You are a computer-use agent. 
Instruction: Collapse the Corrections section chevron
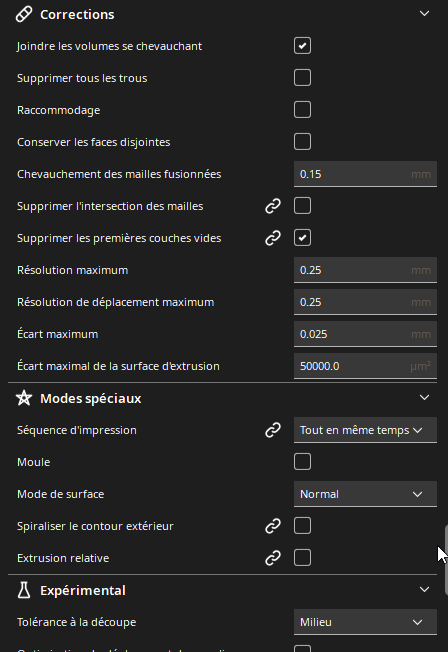(x=424, y=14)
